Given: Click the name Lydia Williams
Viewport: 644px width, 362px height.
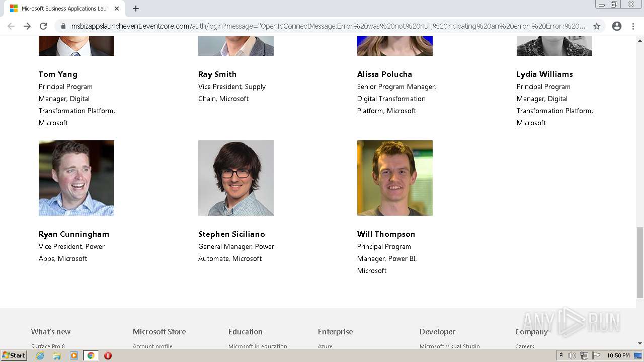Looking at the screenshot, I should pos(544,74).
